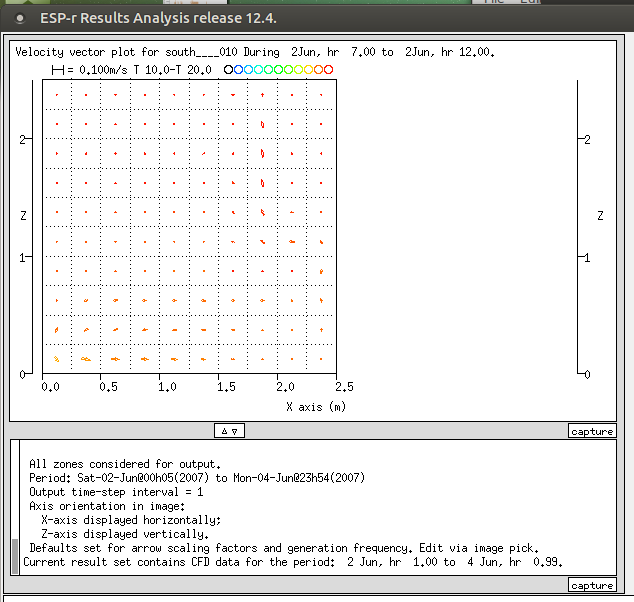634x602 pixels.
Task: Click the right-side Z axis label
Action: click(x=600, y=215)
